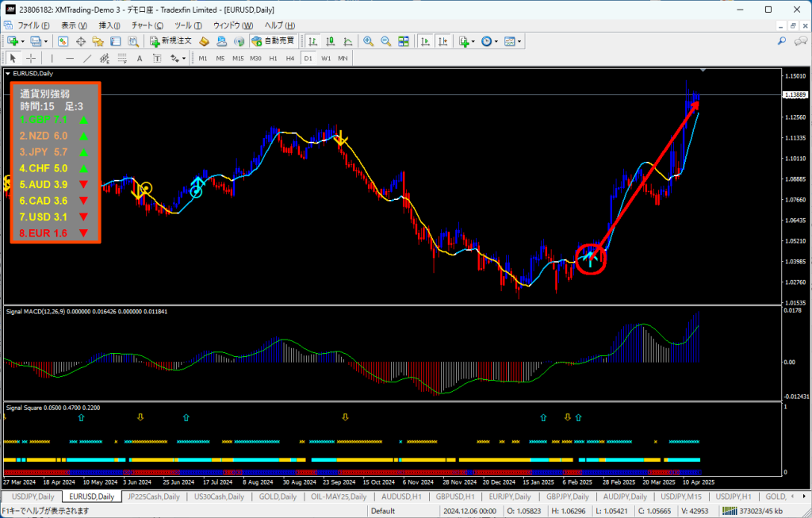The image size is (812, 518).
Task: Switch chart to line chart mode
Action: (x=348, y=41)
